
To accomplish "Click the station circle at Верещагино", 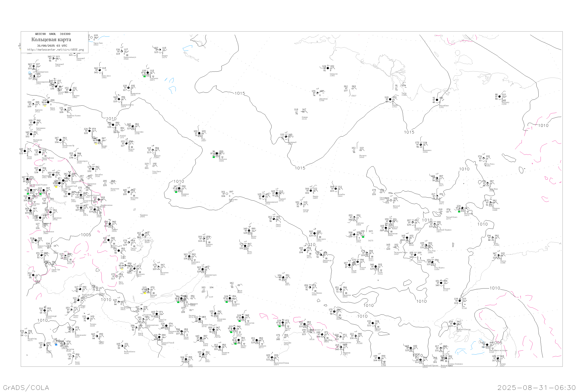I will tap(129, 88).
